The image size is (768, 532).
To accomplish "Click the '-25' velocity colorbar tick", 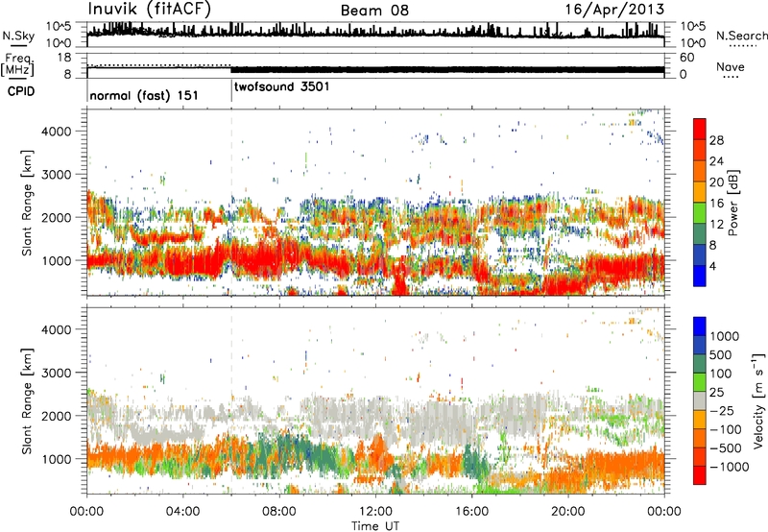I will pos(722,410).
